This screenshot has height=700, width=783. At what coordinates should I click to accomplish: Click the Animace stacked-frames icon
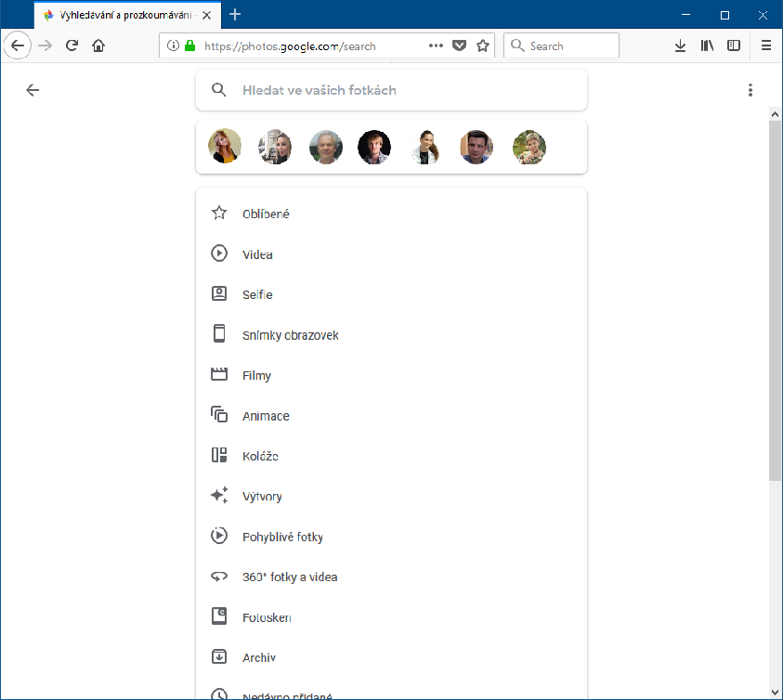coord(218,414)
